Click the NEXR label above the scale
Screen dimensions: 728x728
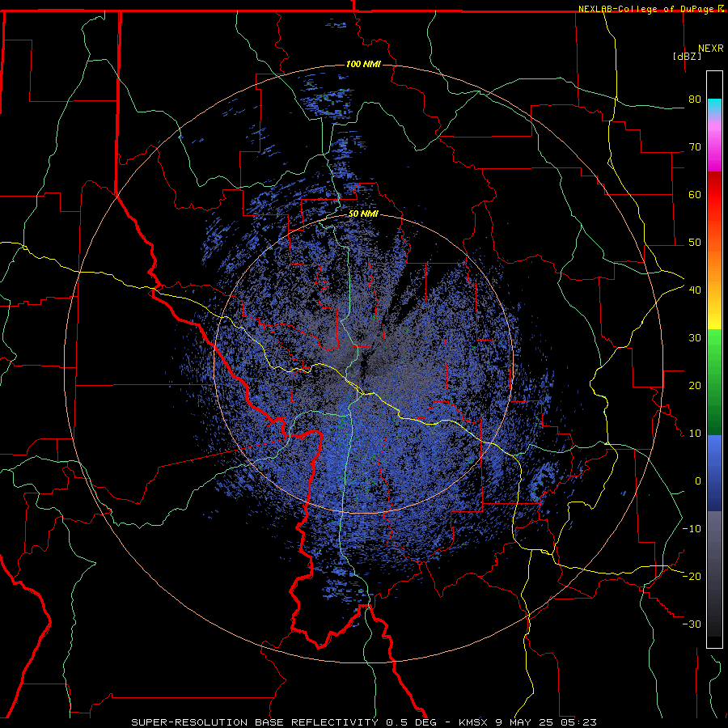710,49
